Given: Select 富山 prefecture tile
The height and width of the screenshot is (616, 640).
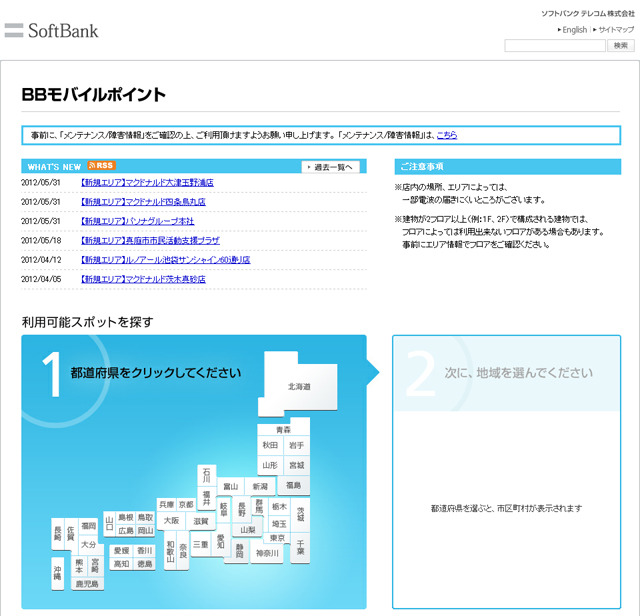Looking at the screenshot, I should pos(231,487).
